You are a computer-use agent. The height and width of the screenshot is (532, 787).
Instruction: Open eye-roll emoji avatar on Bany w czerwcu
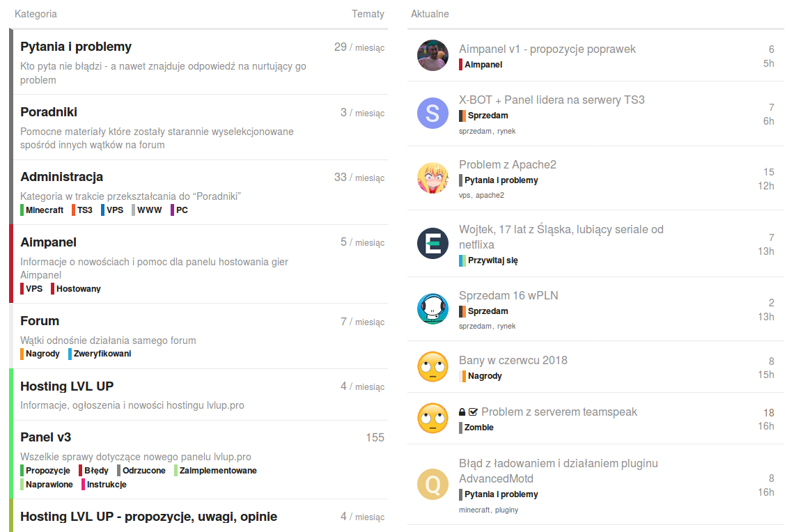point(433,366)
